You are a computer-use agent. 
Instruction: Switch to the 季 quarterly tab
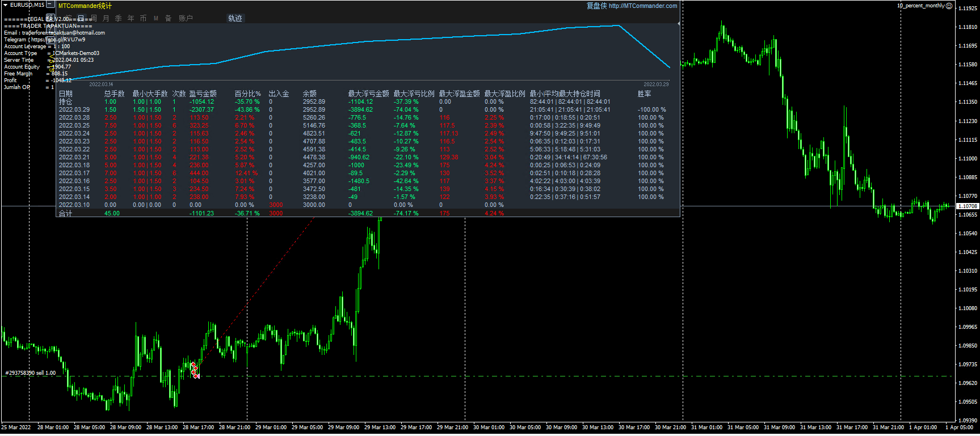point(119,18)
